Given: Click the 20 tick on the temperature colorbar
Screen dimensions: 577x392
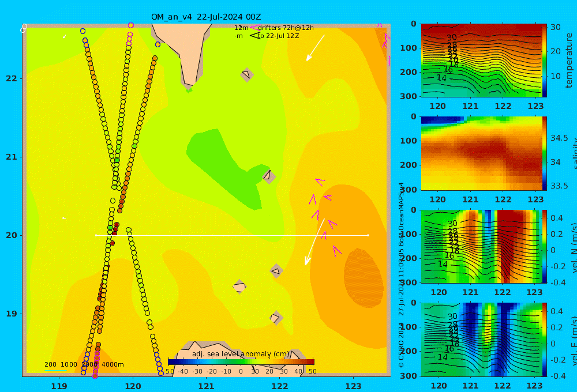Looking at the screenshot, I should 555,51.
